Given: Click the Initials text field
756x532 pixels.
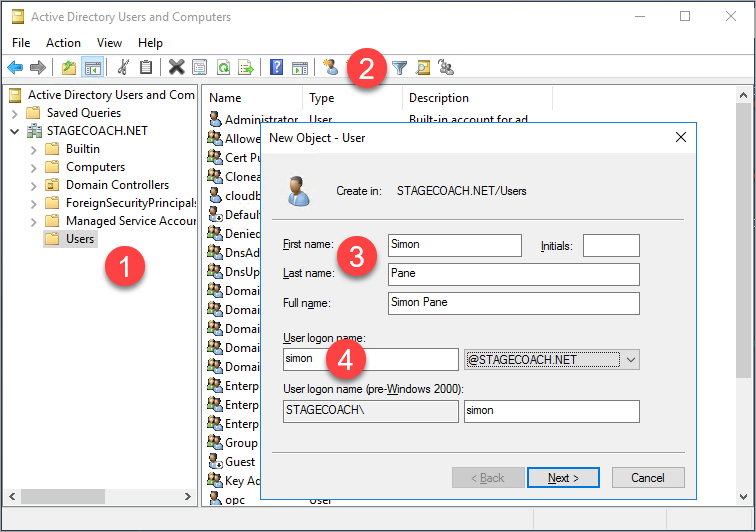Looking at the screenshot, I should (610, 245).
